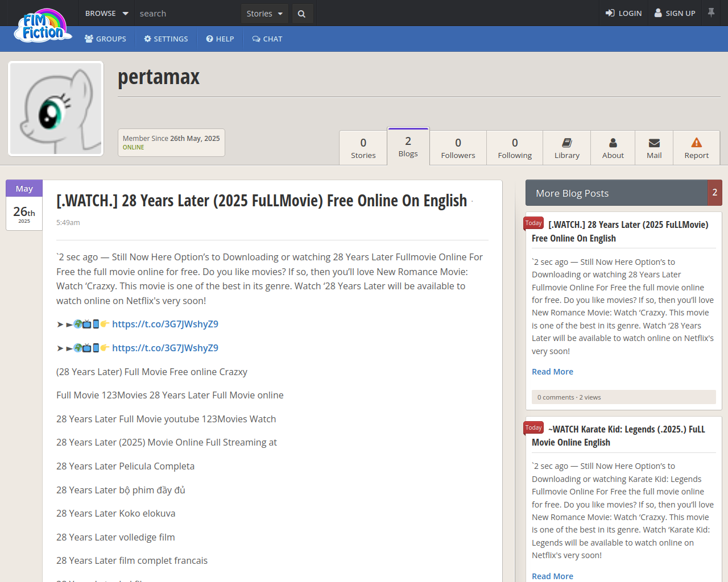Open the Groups menu item
728x582 pixels.
tap(105, 39)
